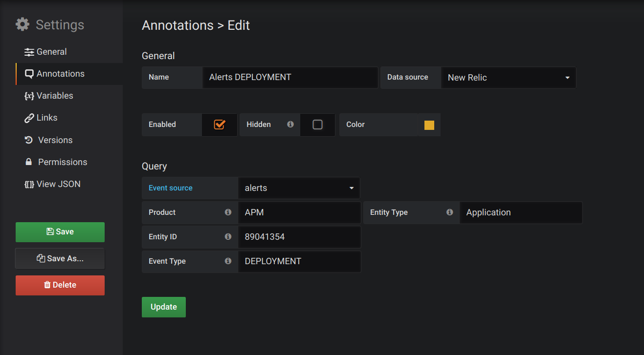
Task: Click the Event source label link
Action: pyautogui.click(x=171, y=188)
